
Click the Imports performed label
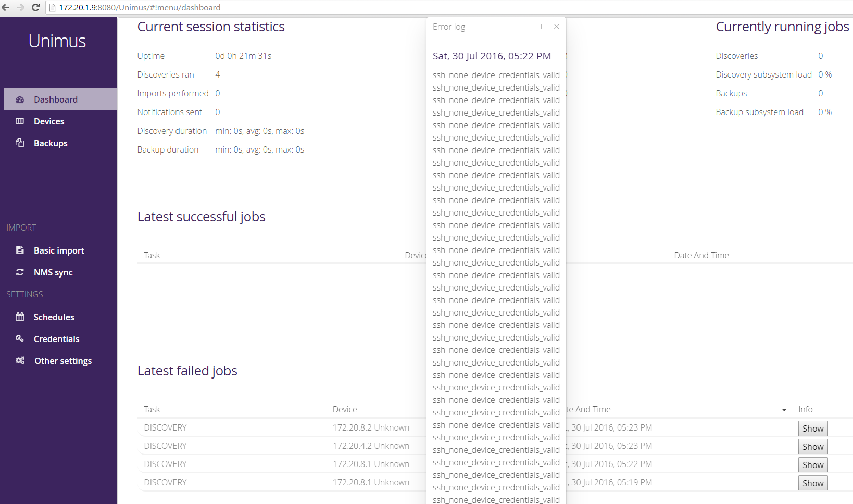[173, 93]
